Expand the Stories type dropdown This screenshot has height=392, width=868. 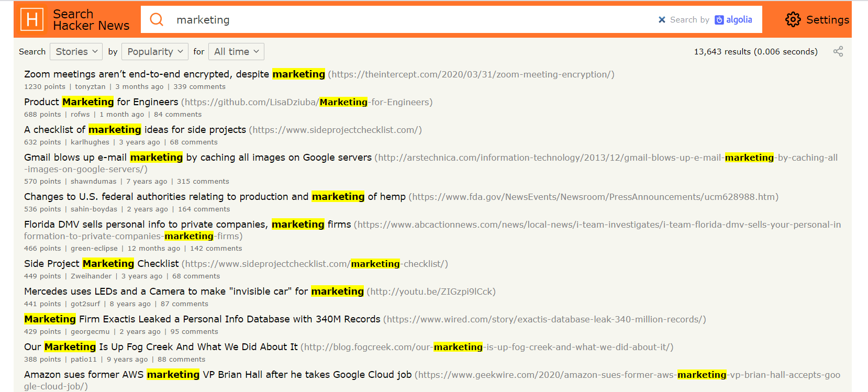point(76,52)
